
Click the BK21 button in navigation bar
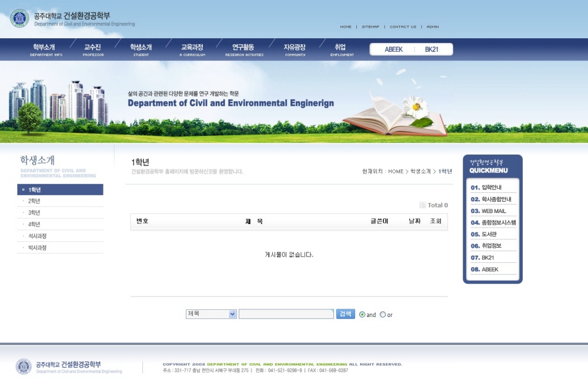[x=432, y=49]
